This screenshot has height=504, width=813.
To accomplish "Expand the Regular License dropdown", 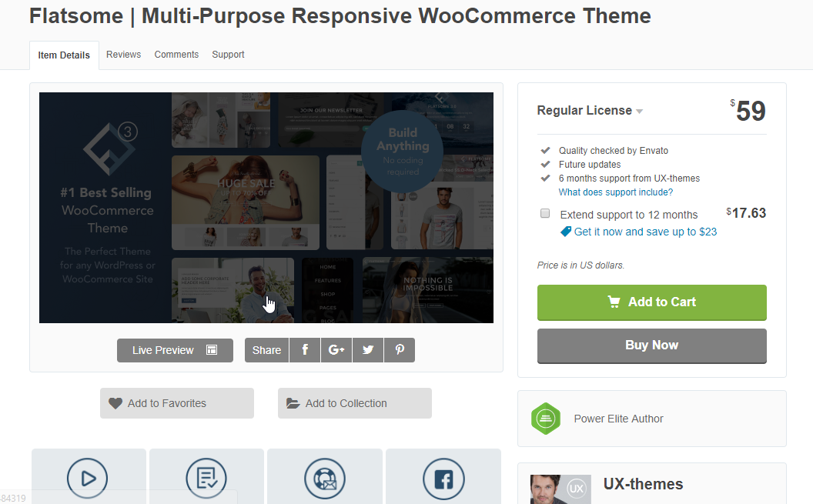I will 590,111.
